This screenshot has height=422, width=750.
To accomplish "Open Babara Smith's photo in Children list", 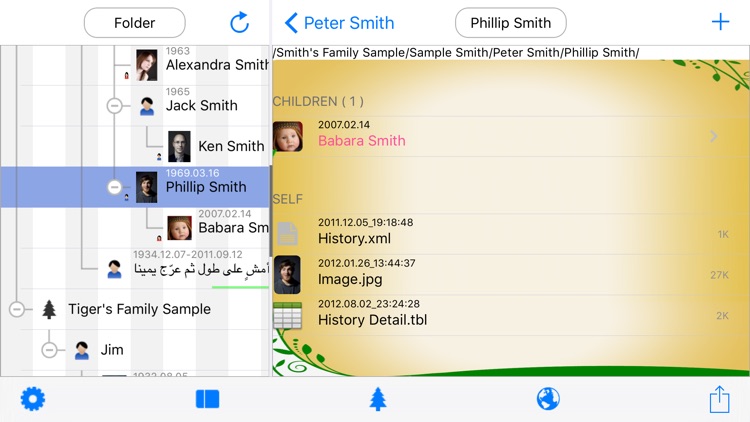I will [288, 136].
